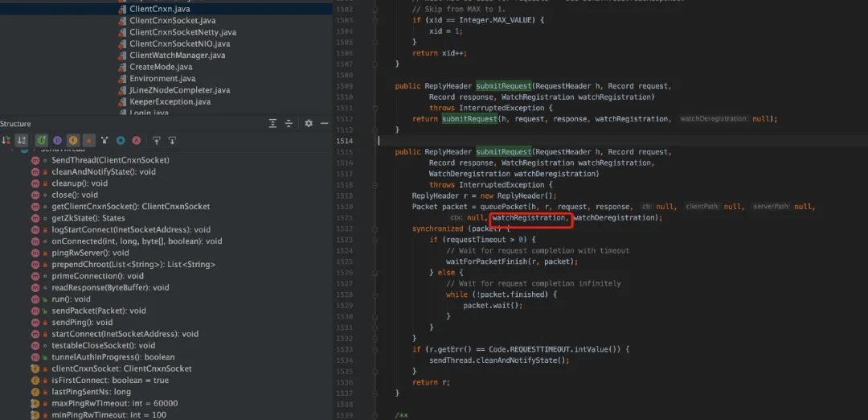Viewport: 868px width, 420px height.
Task: Toggle Show Fields orange f filter
Action: pos(72,140)
